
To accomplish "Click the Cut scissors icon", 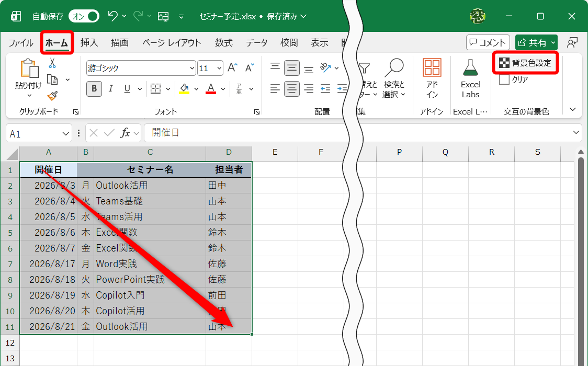I will coord(52,63).
